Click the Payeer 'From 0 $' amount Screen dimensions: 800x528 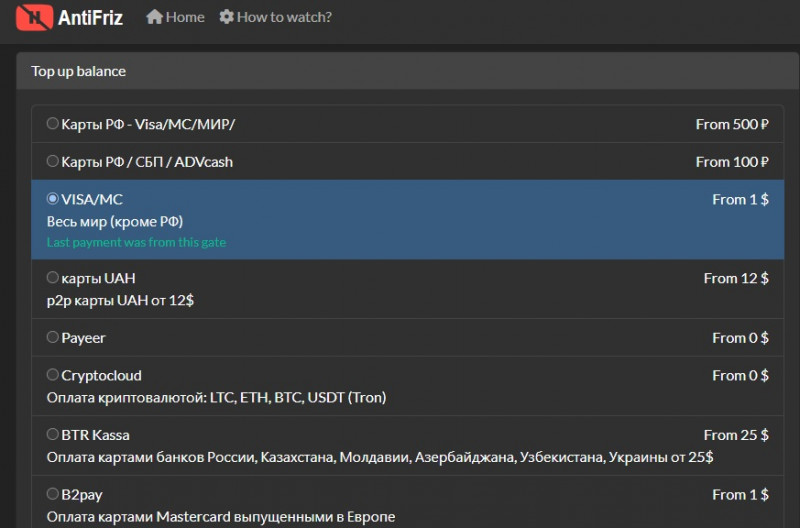coord(740,338)
